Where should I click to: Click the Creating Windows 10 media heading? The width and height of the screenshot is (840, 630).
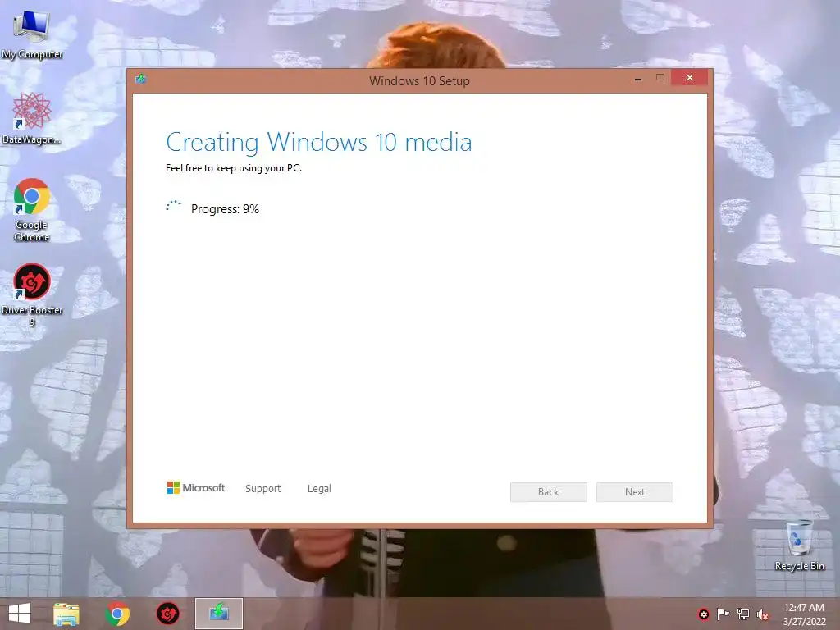tap(319, 143)
